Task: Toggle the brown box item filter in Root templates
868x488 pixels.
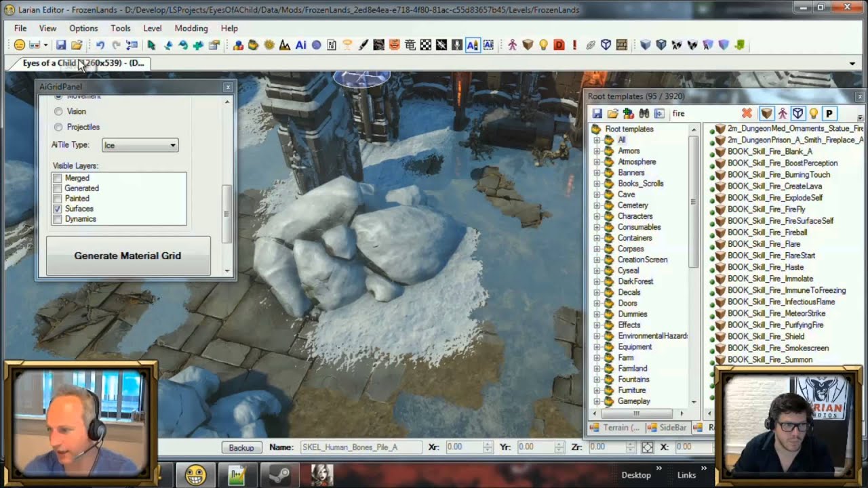Action: (766, 113)
